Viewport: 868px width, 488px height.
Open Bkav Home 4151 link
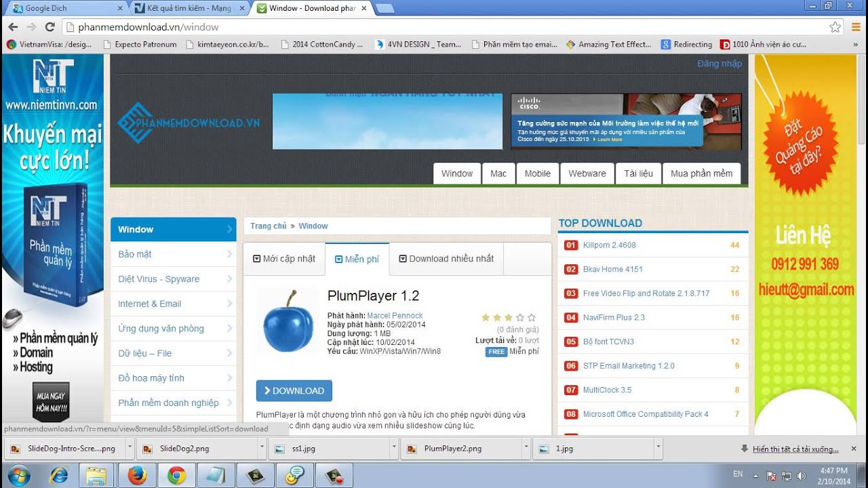[x=613, y=269]
